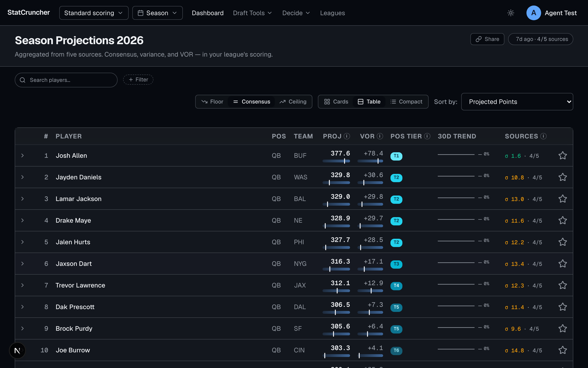588x368 pixels.
Task: Click the StatCruncher logo
Action: tap(29, 12)
